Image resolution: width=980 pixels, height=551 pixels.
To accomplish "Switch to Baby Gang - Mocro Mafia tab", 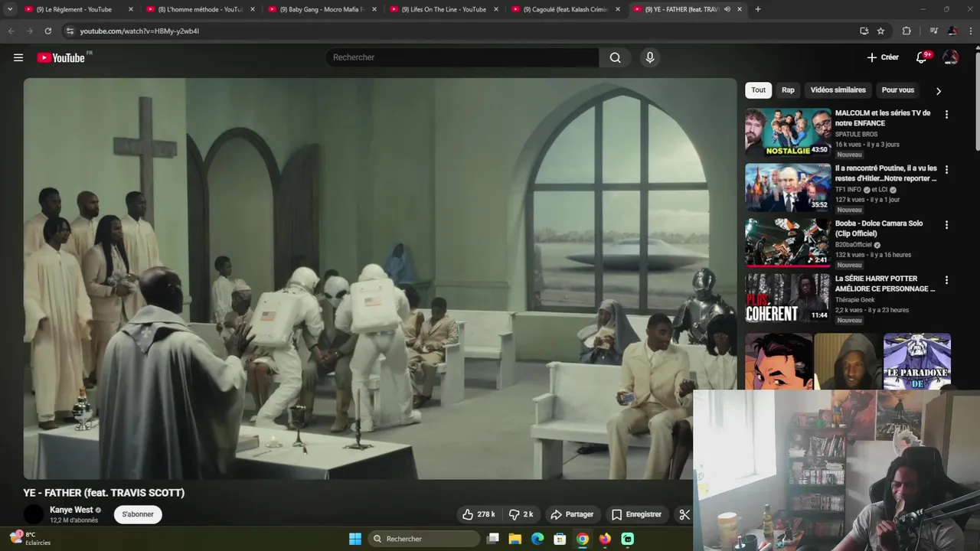I will pyautogui.click(x=322, y=9).
